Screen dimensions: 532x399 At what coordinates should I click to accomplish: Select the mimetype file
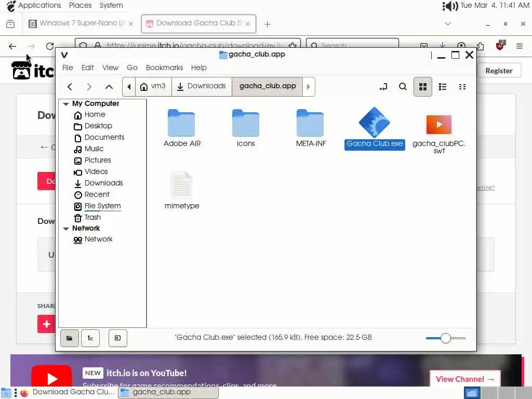(181, 190)
